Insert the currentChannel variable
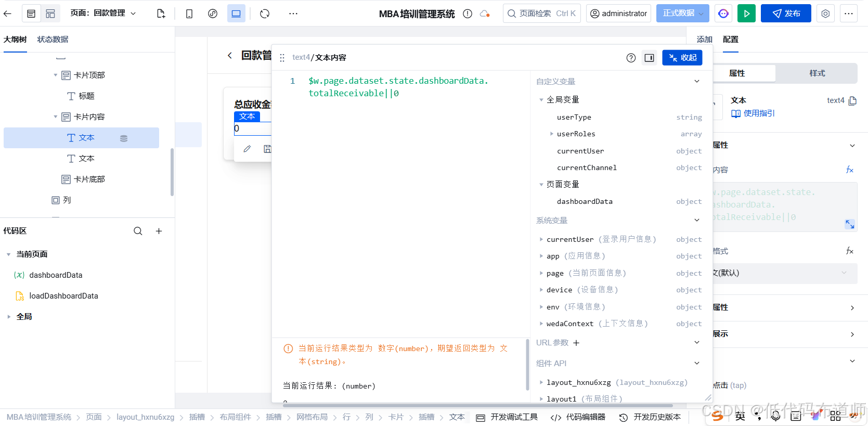Image resolution: width=868 pixels, height=426 pixels. point(587,167)
